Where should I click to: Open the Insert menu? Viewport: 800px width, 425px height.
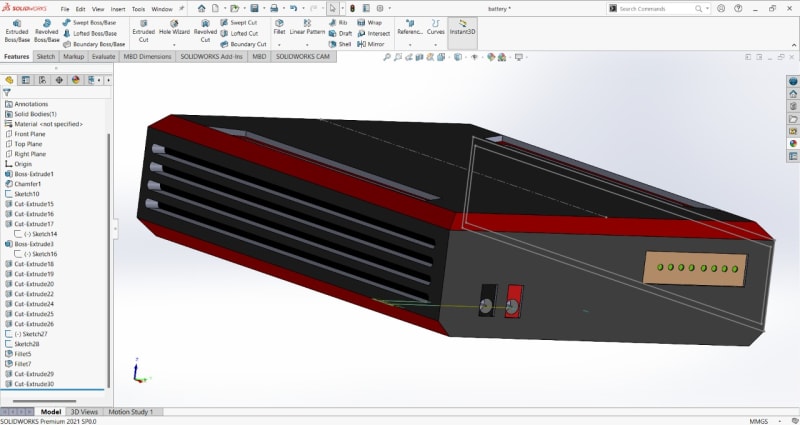(118, 8)
